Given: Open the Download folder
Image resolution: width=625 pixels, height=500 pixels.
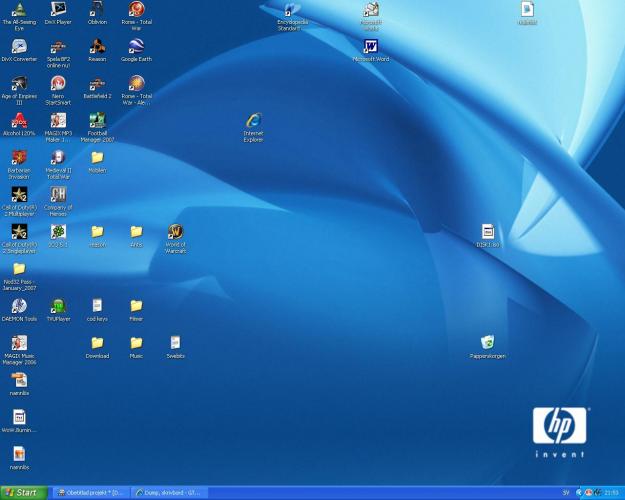Looking at the screenshot, I should tap(97, 343).
